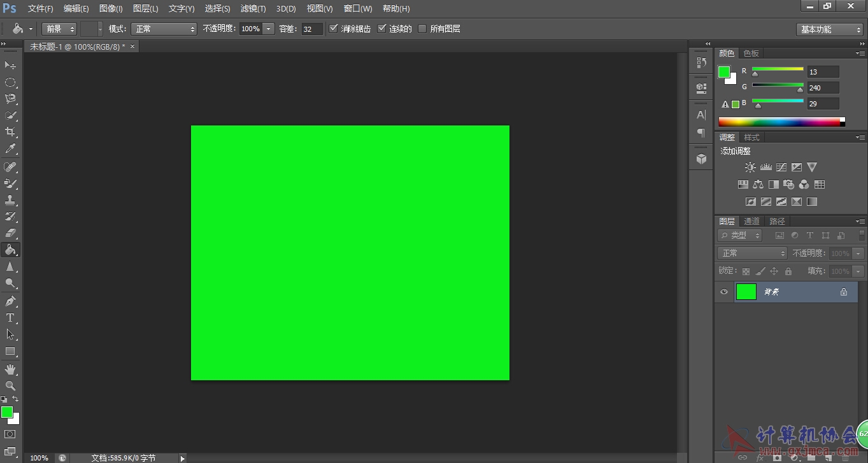This screenshot has height=463, width=868.
Task: Add a Levels adjustment
Action: click(x=765, y=167)
